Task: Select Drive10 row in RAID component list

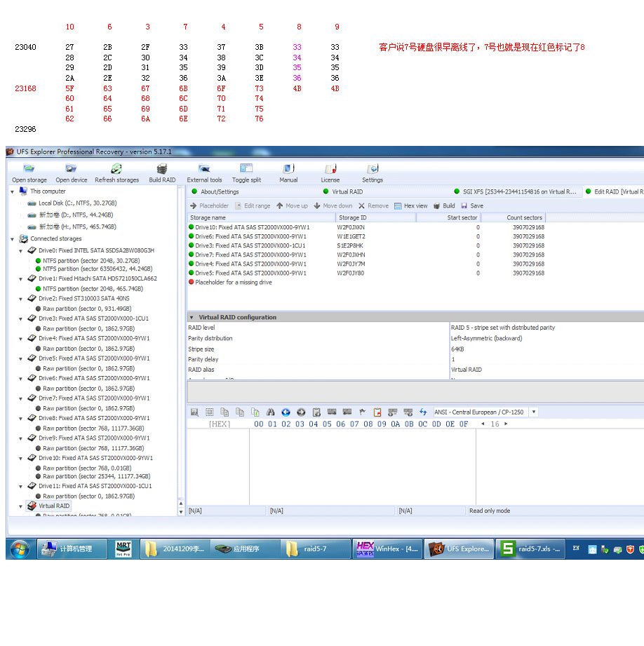Action: click(x=367, y=227)
